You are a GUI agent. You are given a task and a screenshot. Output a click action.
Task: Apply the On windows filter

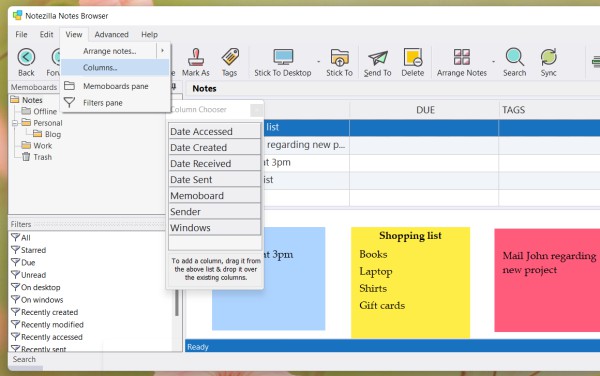tap(37, 299)
